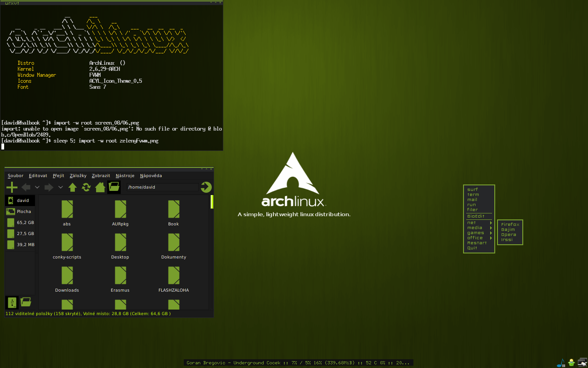Click the round go arrow beside path field

click(206, 187)
